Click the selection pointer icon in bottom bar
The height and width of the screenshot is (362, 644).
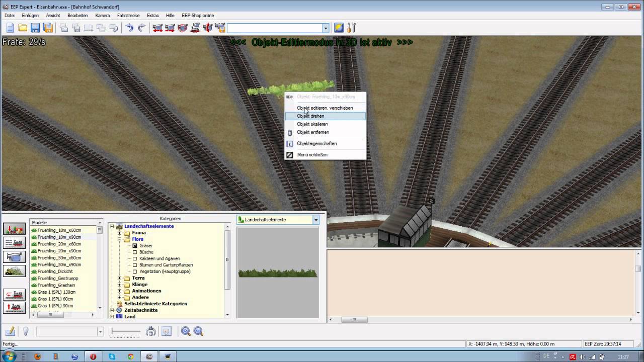pyautogui.click(x=167, y=331)
